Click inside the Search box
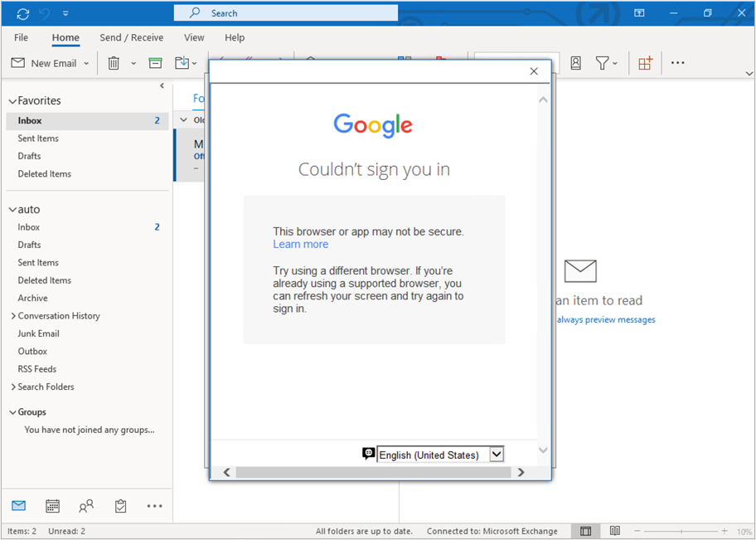This screenshot has height=540, width=756. [x=286, y=13]
